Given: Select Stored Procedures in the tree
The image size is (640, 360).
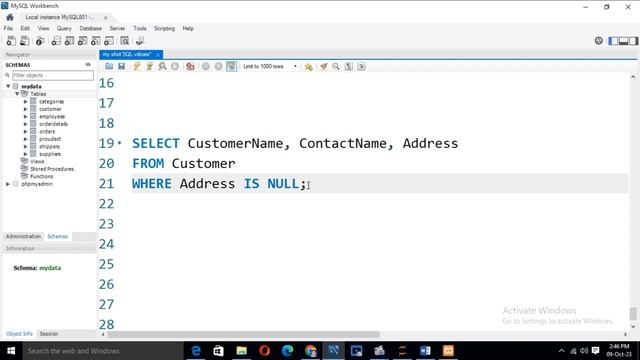Looking at the screenshot, I should 52,169.
